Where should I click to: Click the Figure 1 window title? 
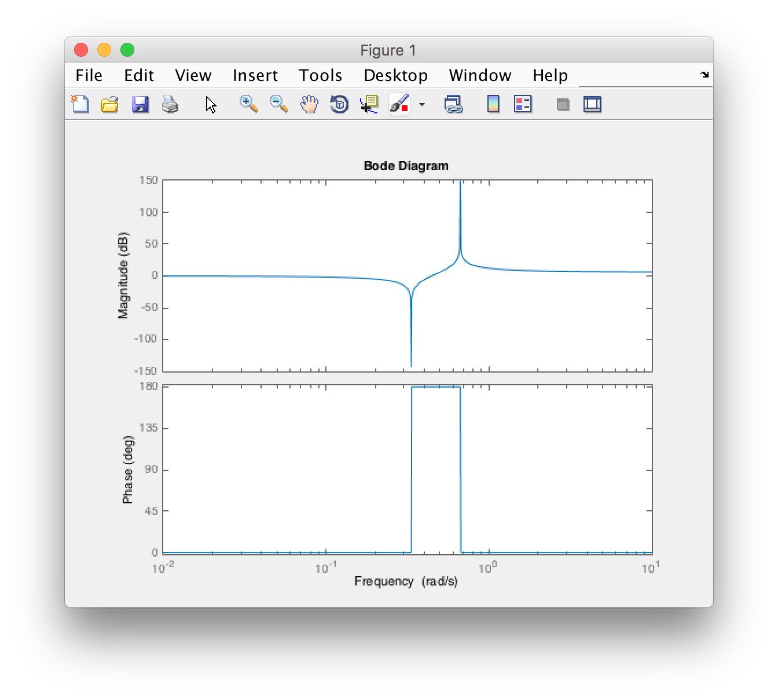tap(388, 50)
